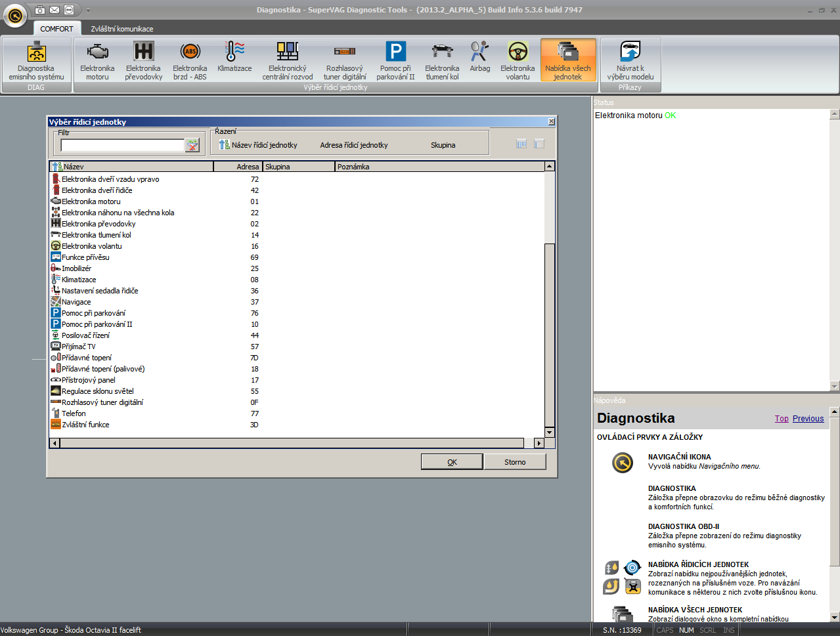Click the envelope mail icon in title bar

[x=55, y=10]
